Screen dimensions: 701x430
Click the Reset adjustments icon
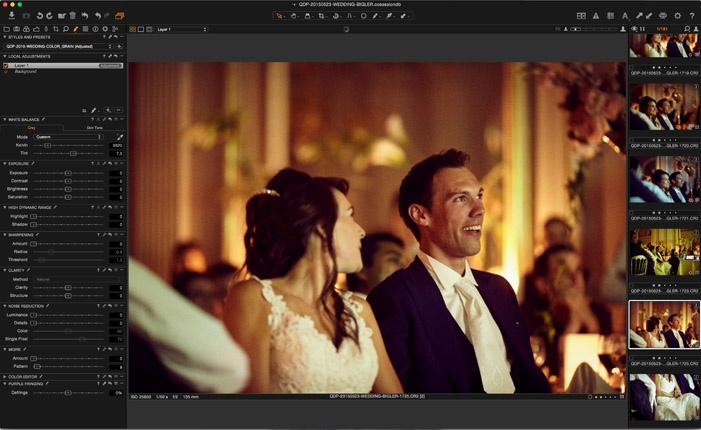(85, 16)
